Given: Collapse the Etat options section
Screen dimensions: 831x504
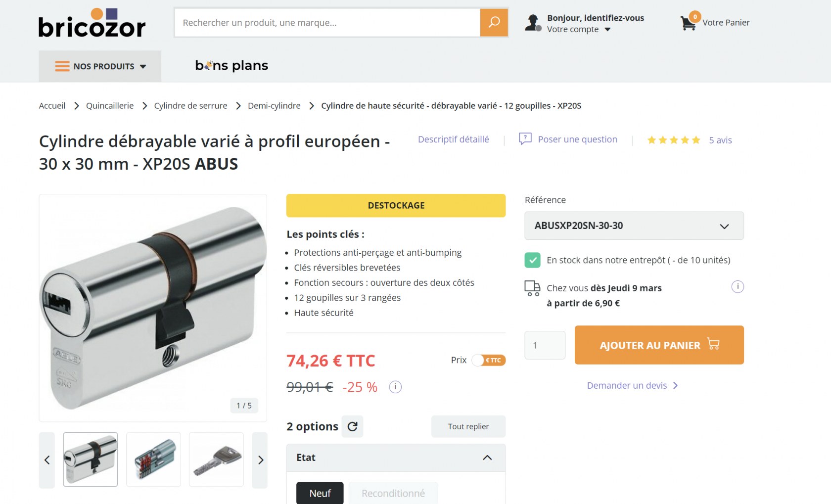Looking at the screenshot, I should coord(487,458).
